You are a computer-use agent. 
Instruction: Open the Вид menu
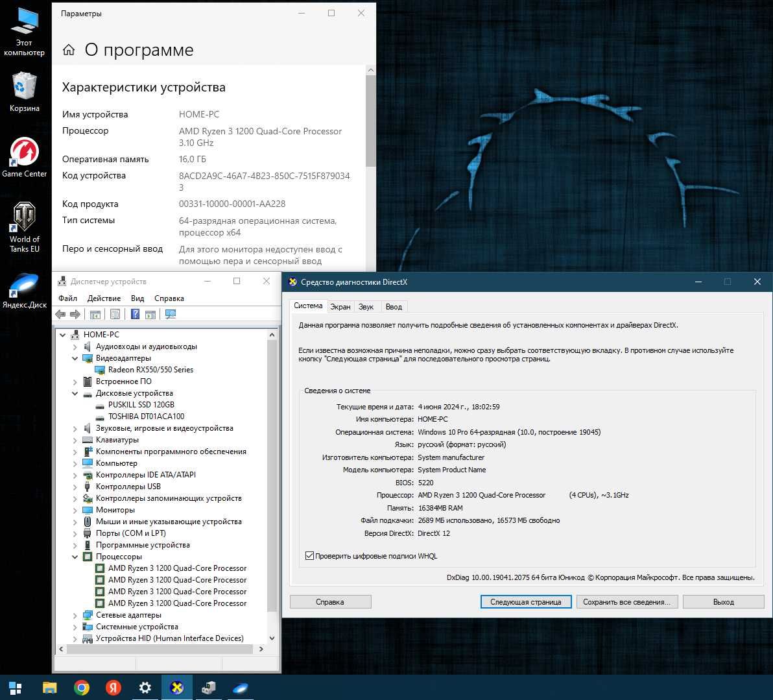coord(137,298)
